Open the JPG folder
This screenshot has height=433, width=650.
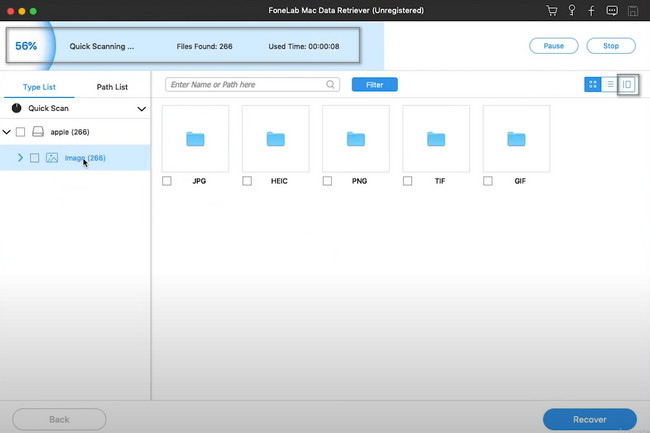(x=195, y=139)
